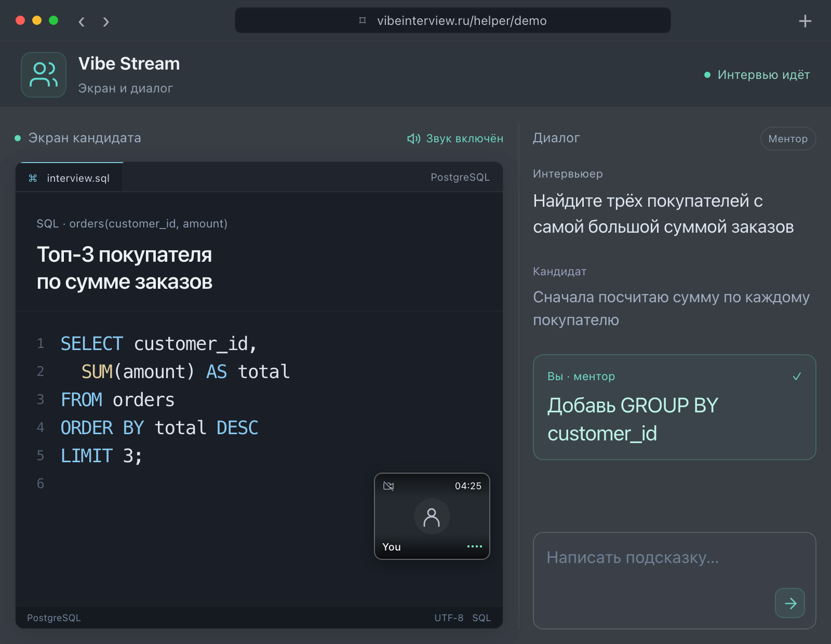
Task: Click the hint 'Добавь GROUP BY customer_id'
Action: (x=633, y=419)
